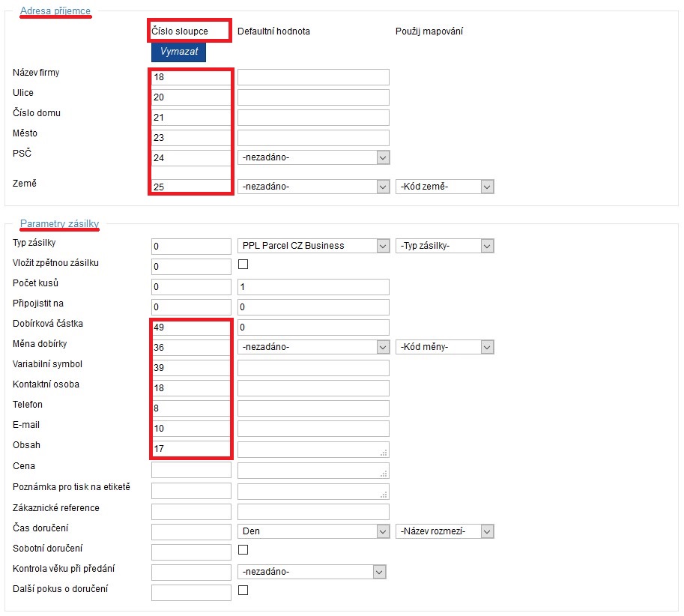Select the Země default value dropdown
The image size is (684, 616).
click(x=313, y=187)
